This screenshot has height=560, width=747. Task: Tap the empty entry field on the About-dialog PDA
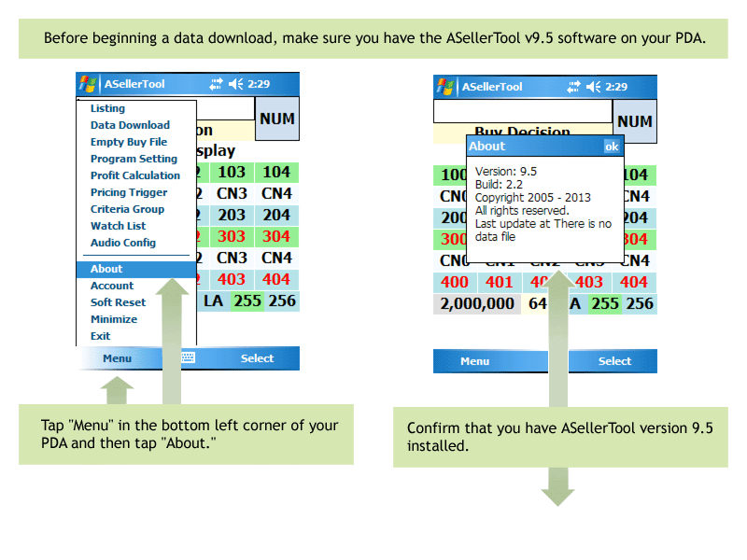click(x=523, y=112)
